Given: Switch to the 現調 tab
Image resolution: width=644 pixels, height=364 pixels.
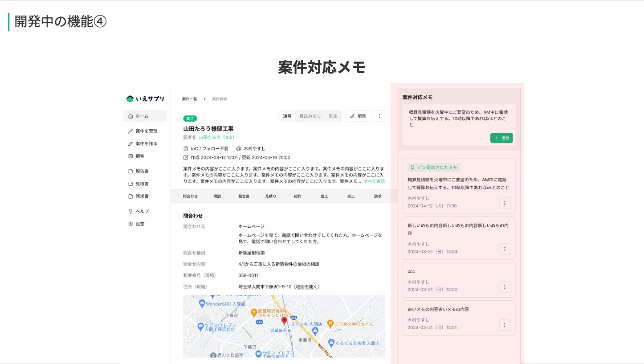Looking at the screenshot, I should click(217, 196).
